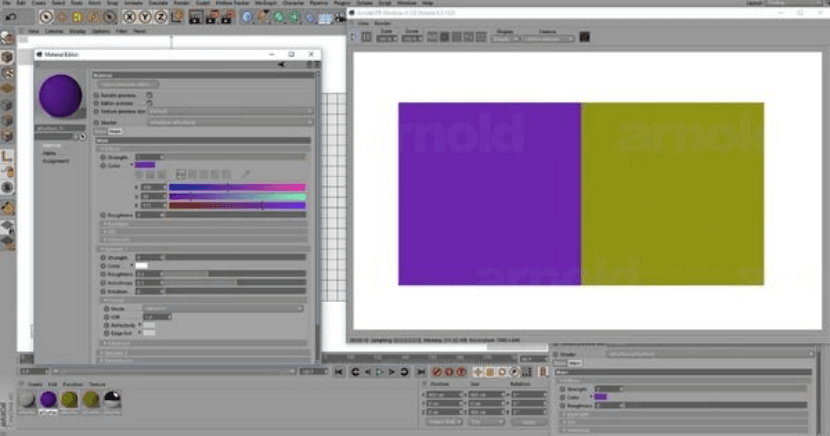Open the Fresnel Mode dropdown
This screenshot has width=830, height=436.
[223, 308]
